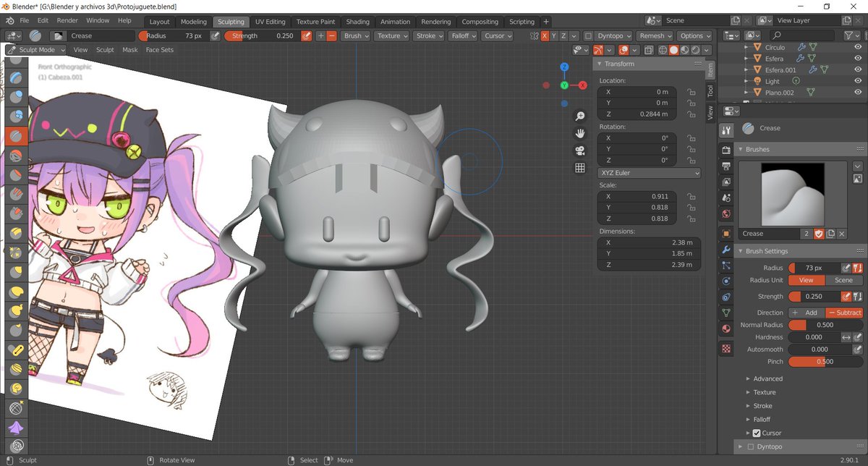868x466 pixels.
Task: Open the Sculpt Mode dropdown
Action: (36, 50)
